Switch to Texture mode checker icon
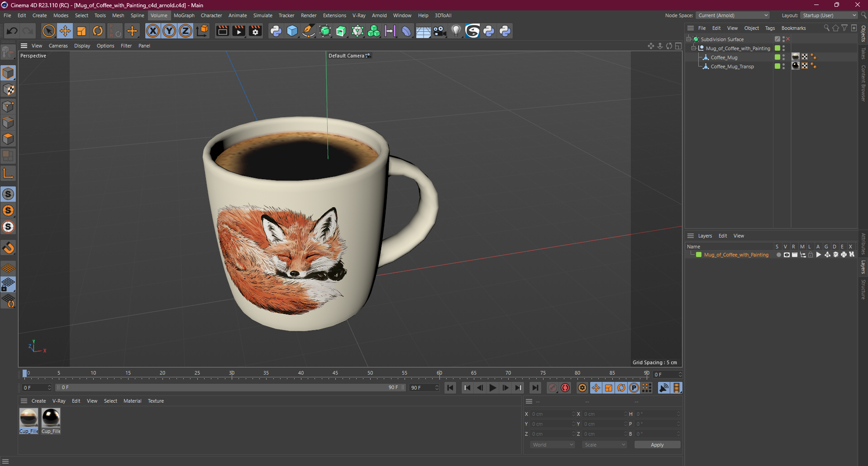 coord(8,90)
